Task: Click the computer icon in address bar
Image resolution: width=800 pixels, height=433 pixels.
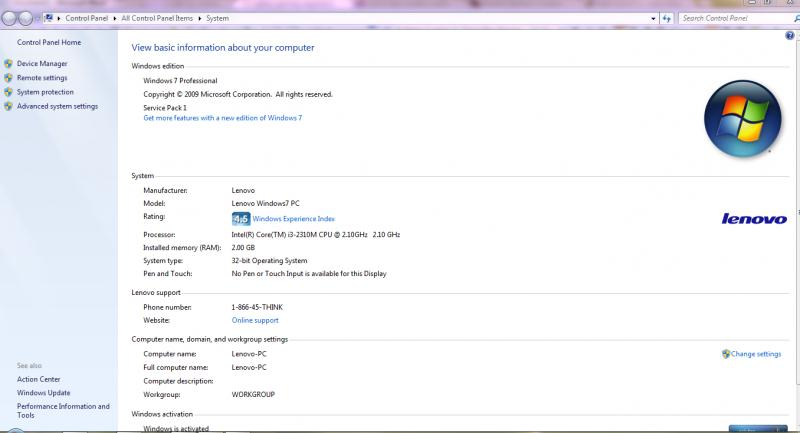Action: pyautogui.click(x=48, y=18)
